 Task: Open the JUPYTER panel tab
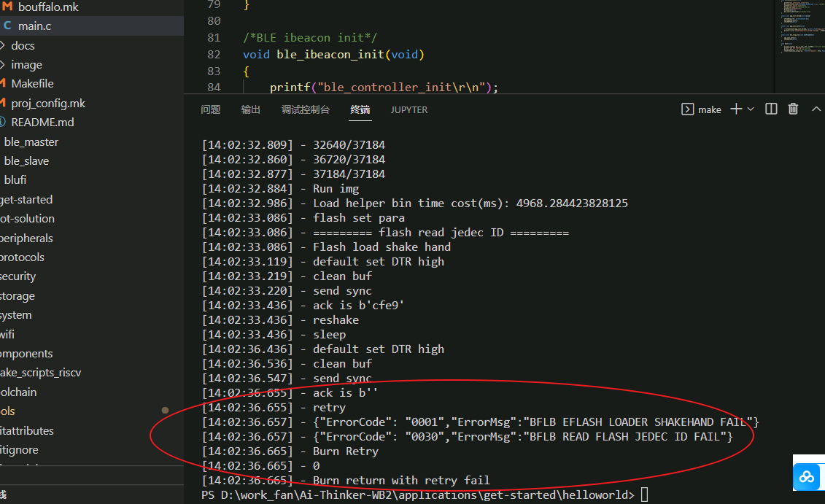click(409, 109)
